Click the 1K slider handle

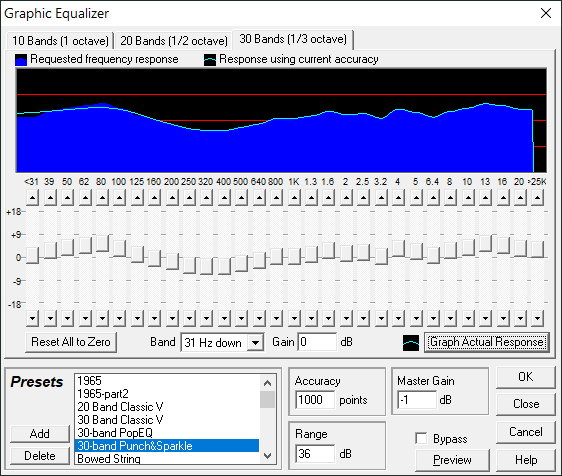click(x=294, y=256)
